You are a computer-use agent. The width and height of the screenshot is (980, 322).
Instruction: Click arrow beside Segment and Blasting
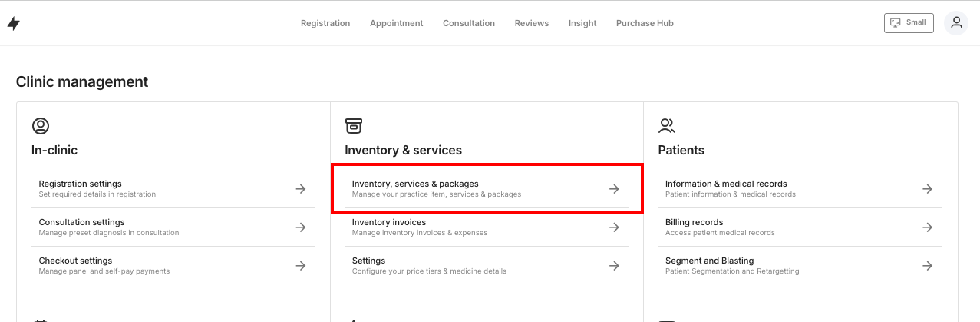[x=927, y=266]
